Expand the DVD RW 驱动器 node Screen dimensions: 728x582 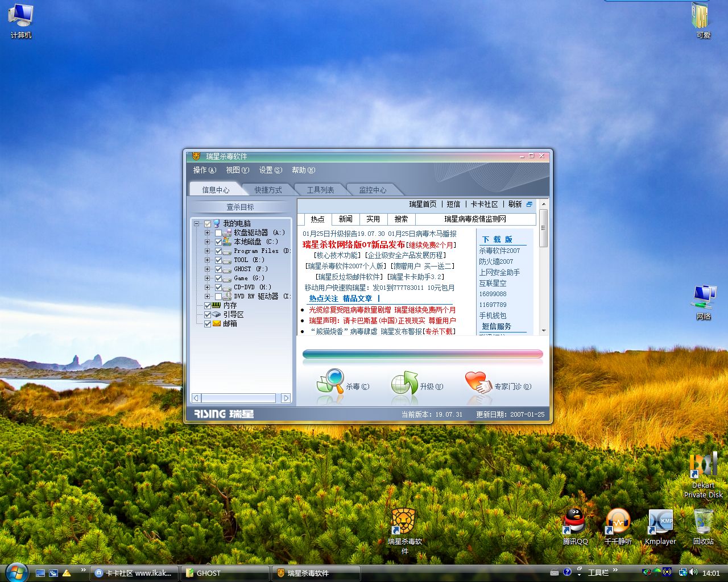click(208, 297)
